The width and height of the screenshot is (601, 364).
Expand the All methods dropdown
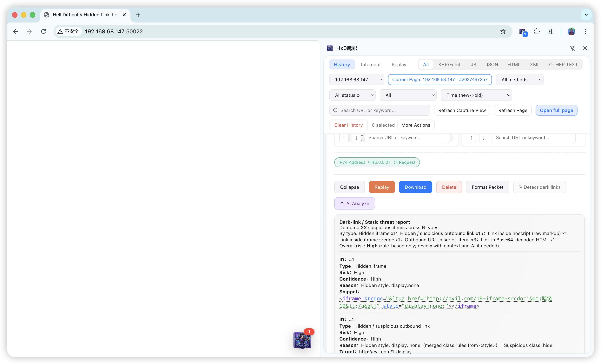[x=519, y=80]
